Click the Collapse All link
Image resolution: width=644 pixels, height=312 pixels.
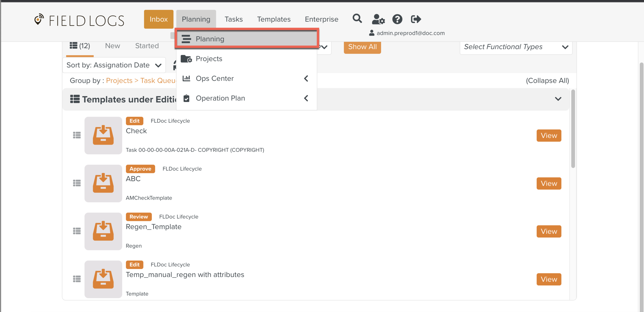(x=547, y=81)
